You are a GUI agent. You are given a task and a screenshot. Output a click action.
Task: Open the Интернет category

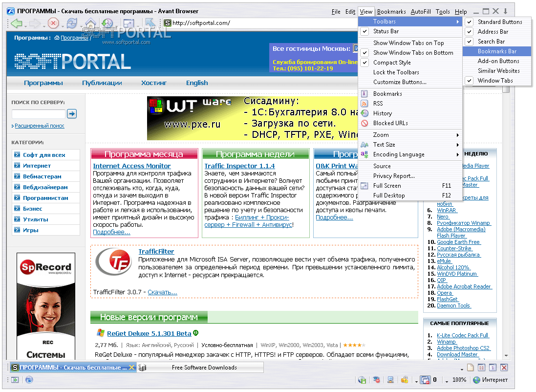click(x=37, y=166)
